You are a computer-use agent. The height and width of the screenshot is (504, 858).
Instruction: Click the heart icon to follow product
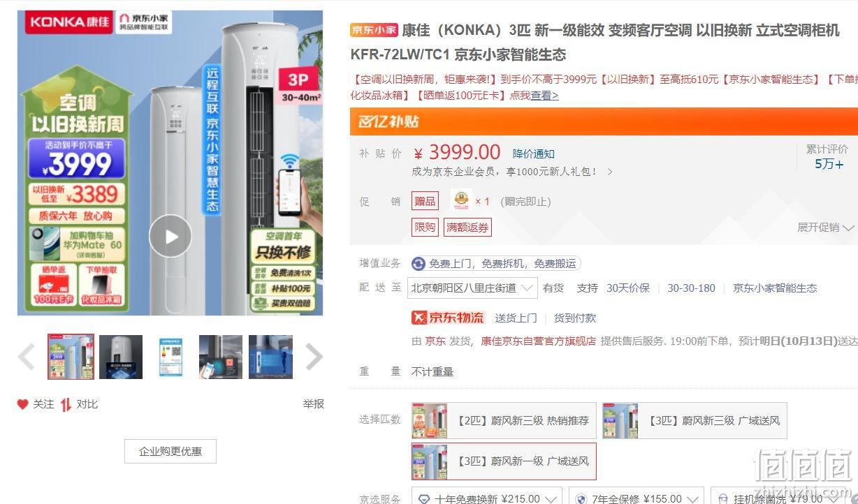(23, 404)
